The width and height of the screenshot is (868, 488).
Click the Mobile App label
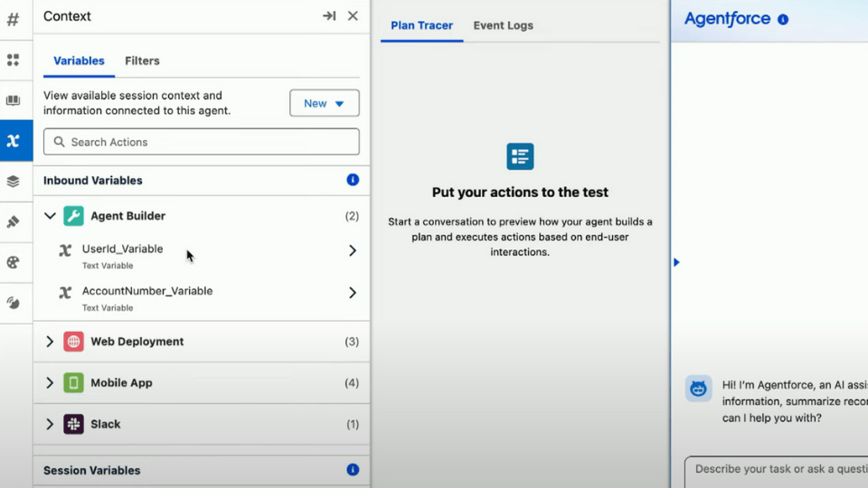(121, 383)
